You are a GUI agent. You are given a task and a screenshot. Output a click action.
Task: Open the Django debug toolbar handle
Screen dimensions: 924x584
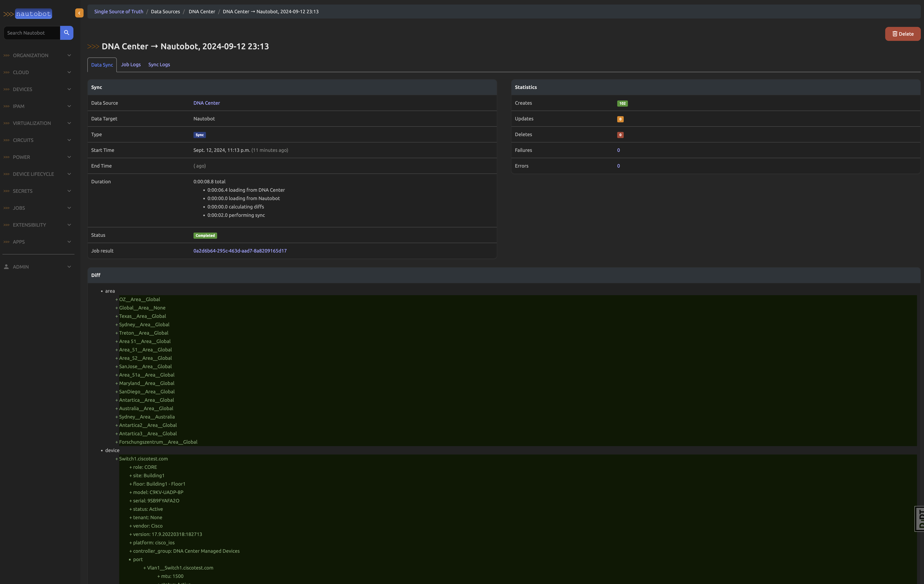(x=920, y=519)
